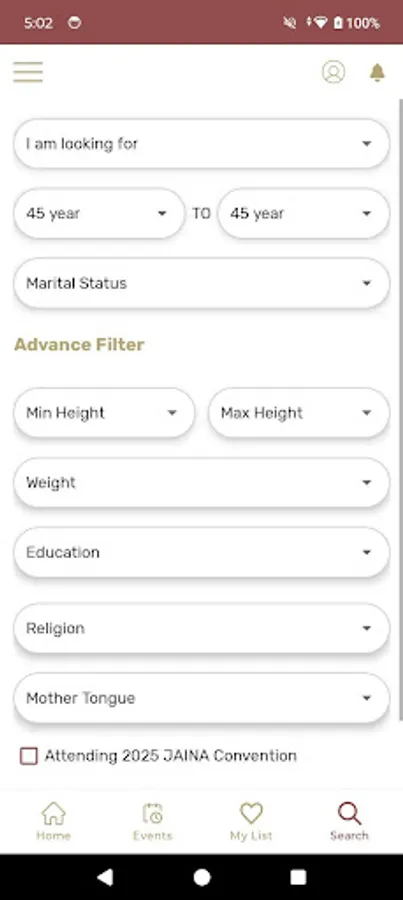Viewport: 403px width, 900px height.
Task: Open the Min Height dropdown
Action: coord(104,413)
